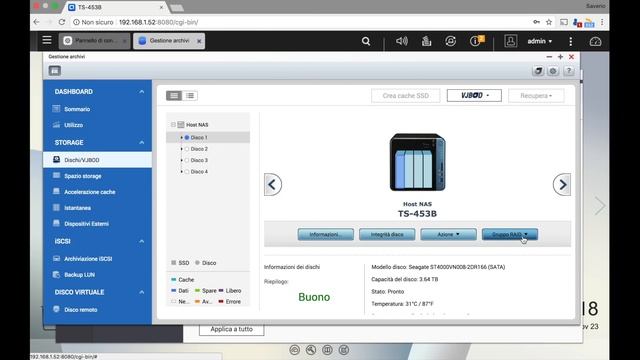
Task: Open the Azione dropdown button
Action: (448, 234)
